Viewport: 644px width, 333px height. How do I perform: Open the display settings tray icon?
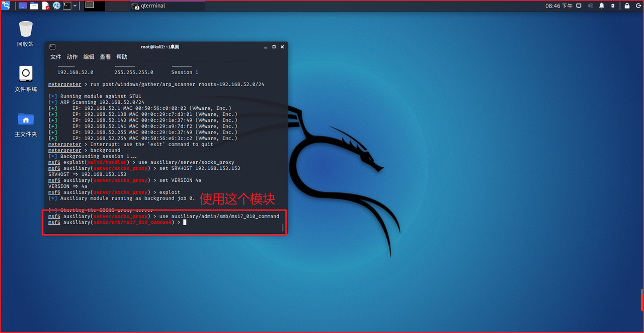(579, 6)
